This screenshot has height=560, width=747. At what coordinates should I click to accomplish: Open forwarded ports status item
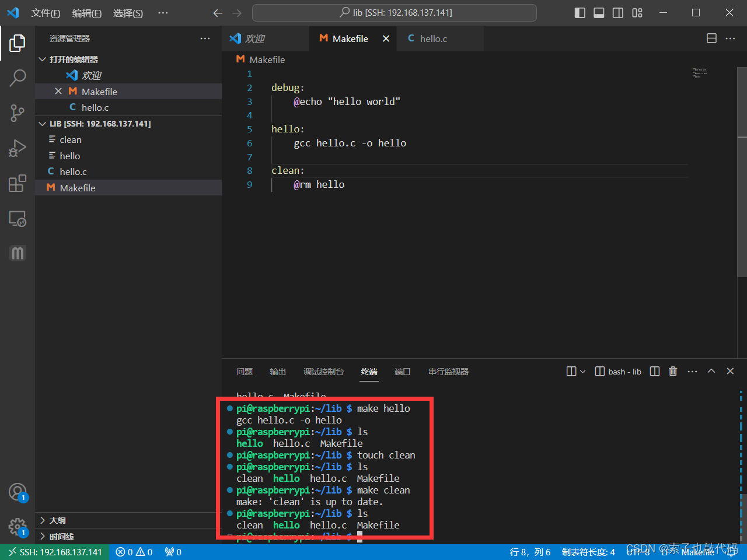pos(173,552)
